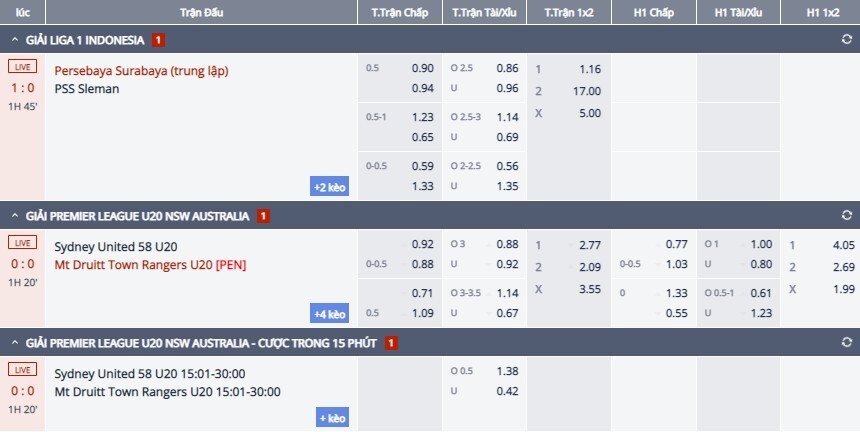This screenshot has width=860, height=432.
Task: Click red count badge beside Liga 1 Indonesia
Action: [158, 40]
